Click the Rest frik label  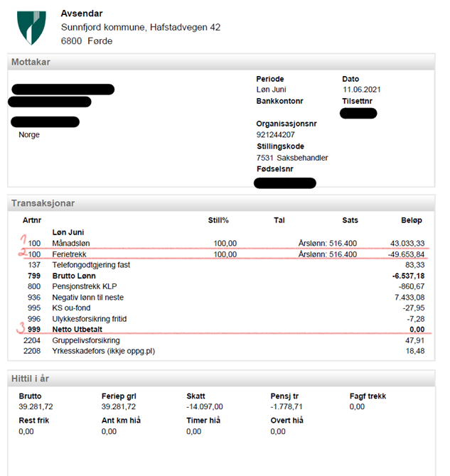(x=33, y=421)
